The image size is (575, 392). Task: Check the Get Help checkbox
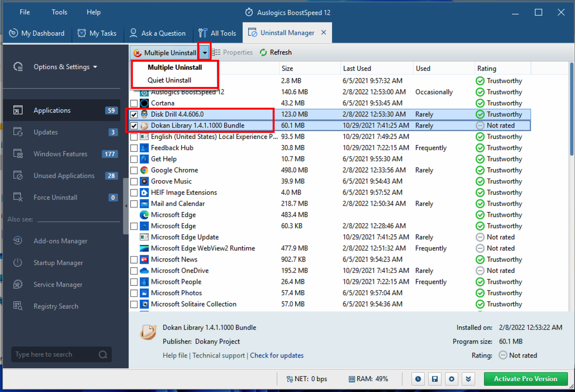click(x=134, y=159)
